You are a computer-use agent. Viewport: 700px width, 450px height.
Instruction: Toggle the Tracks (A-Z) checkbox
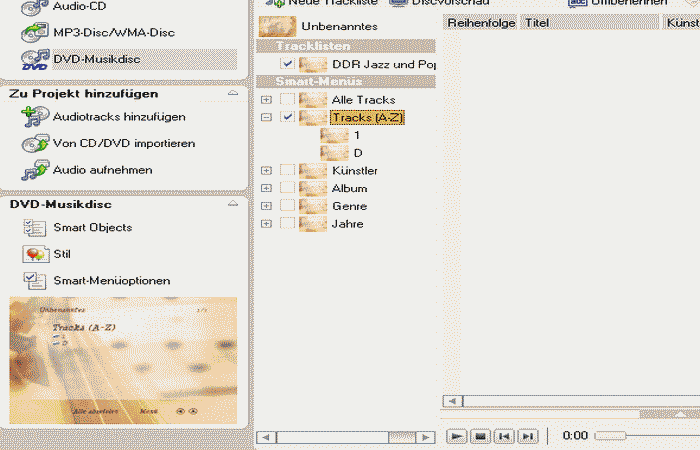288,118
